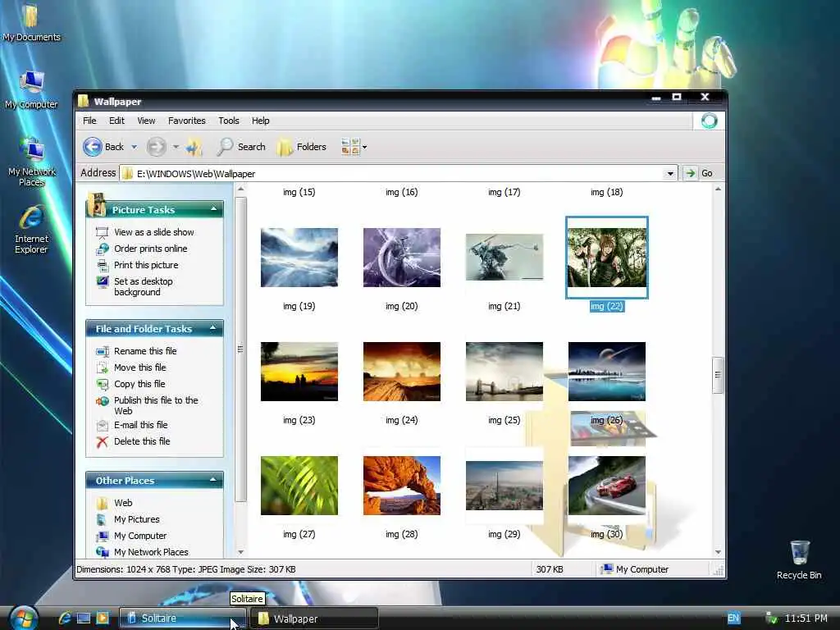The height and width of the screenshot is (630, 840).
Task: Click the address path input field
Action: (399, 174)
